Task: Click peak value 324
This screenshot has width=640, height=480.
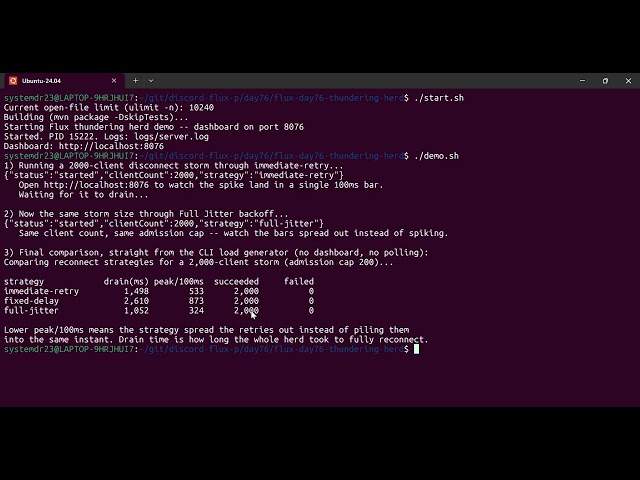Action: (x=196, y=311)
